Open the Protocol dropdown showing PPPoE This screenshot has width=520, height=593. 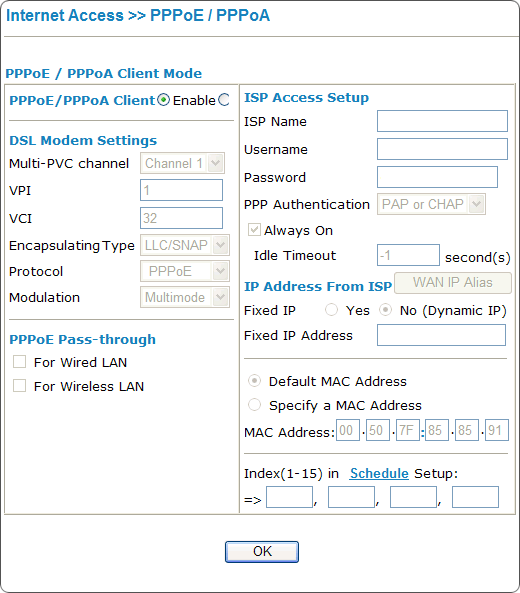pyautogui.click(x=185, y=271)
